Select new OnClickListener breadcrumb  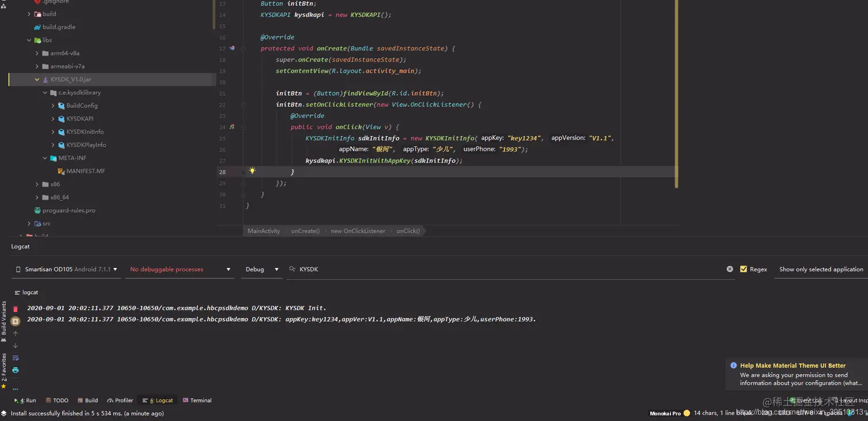coord(358,231)
